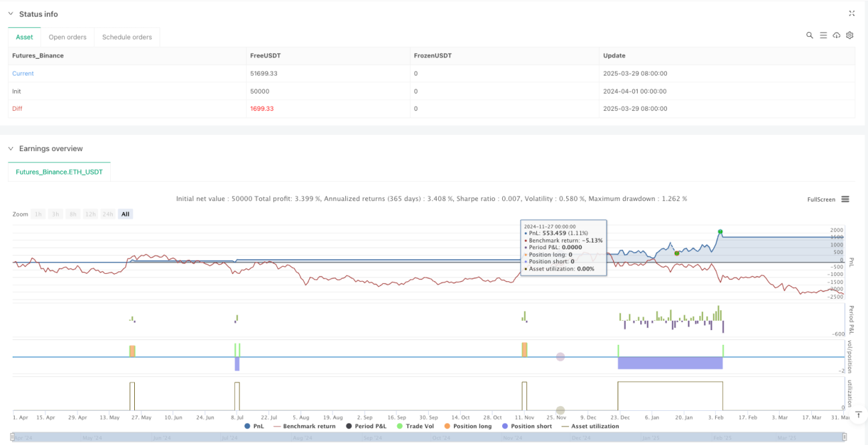The image size is (868, 445).
Task: Click the Current row link
Action: [x=23, y=73]
